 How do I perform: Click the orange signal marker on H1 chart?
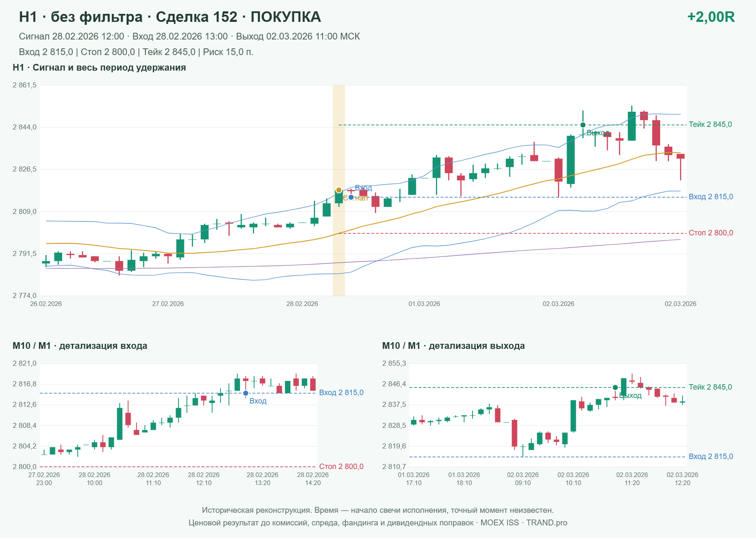pos(339,190)
